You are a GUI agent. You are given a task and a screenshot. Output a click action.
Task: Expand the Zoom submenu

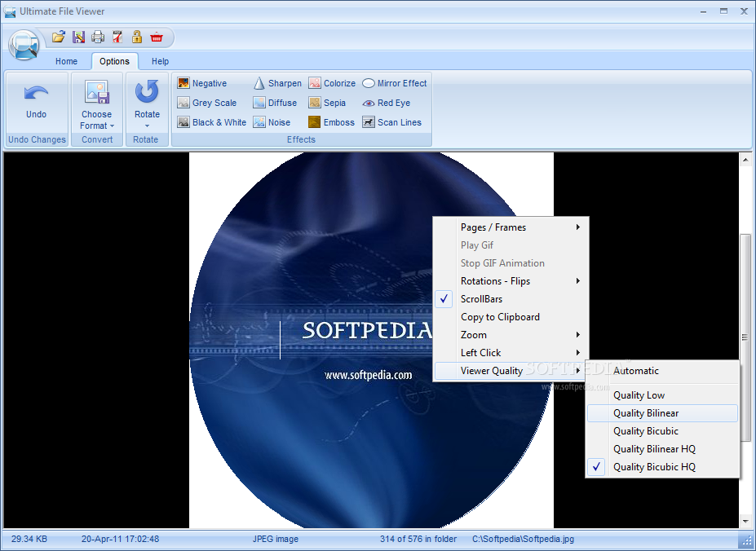(x=511, y=334)
